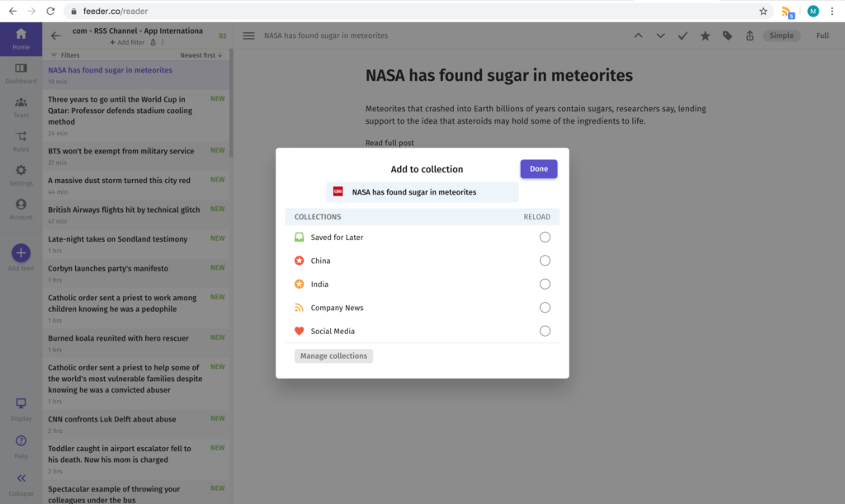Click the Manage collections button
The image size is (845, 504).
point(333,356)
